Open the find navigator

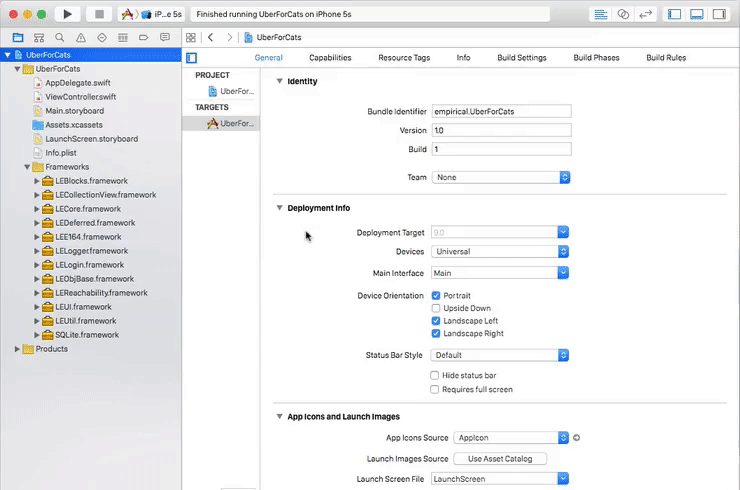coord(59,37)
